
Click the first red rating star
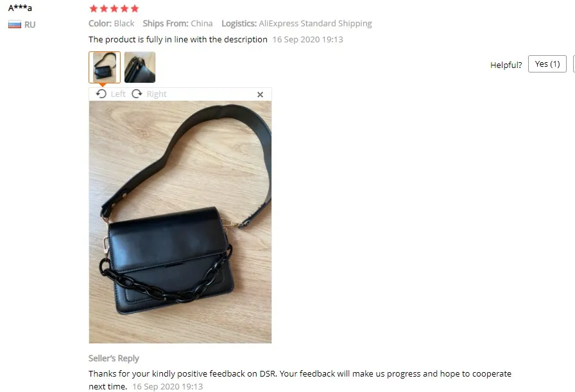pyautogui.click(x=94, y=8)
